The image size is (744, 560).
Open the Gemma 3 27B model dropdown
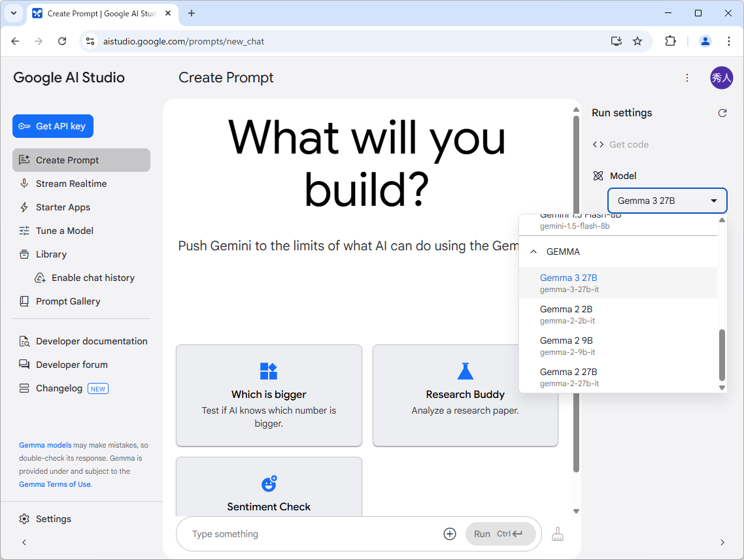point(667,201)
